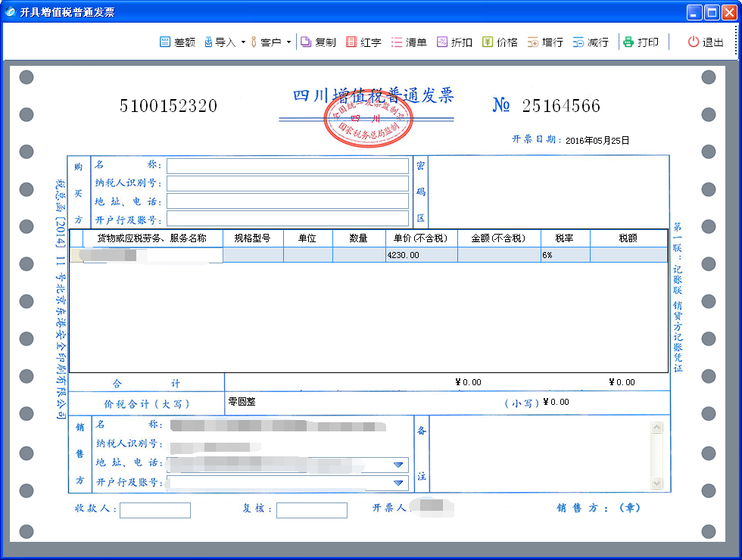Click the 货物或应税劳务、服务名称 column header
742x560 pixels.
click(153, 238)
